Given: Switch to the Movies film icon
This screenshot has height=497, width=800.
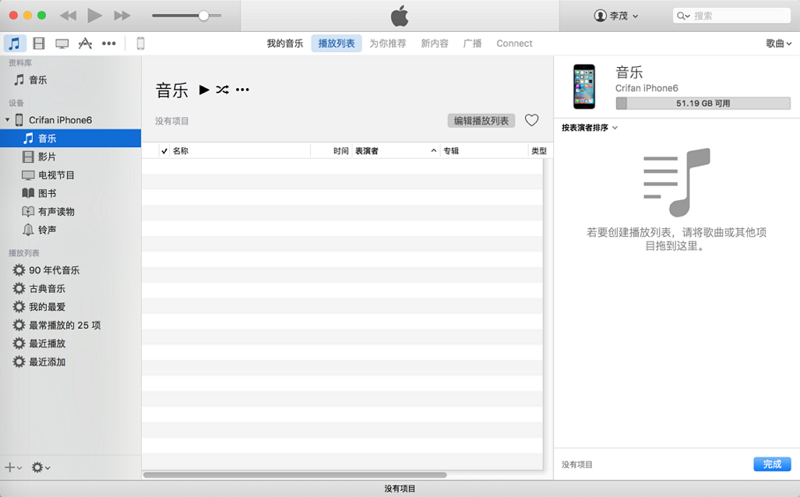Looking at the screenshot, I should pos(39,43).
